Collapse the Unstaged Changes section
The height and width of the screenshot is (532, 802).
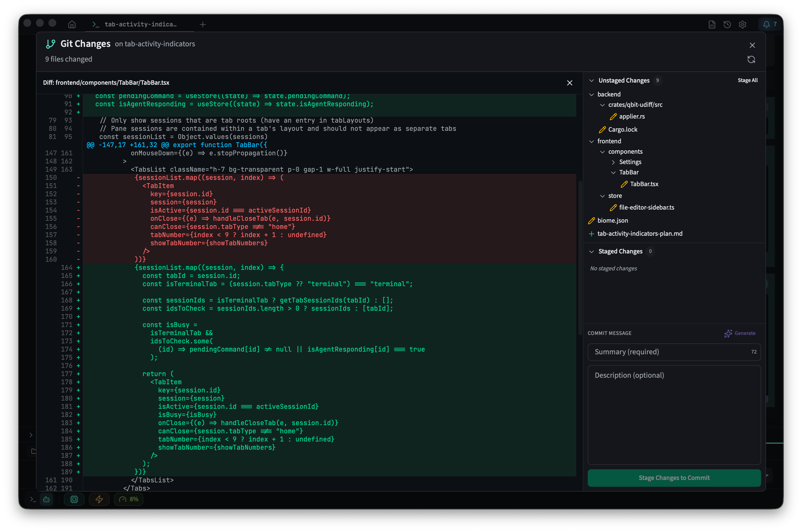tap(591, 81)
